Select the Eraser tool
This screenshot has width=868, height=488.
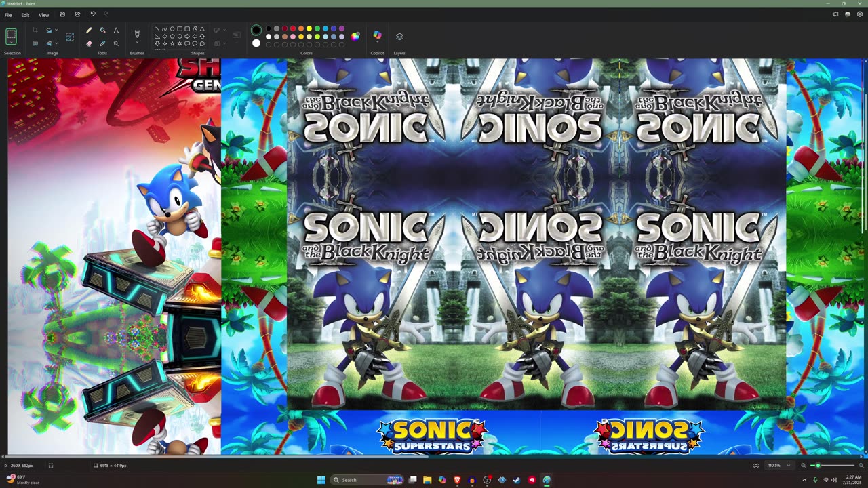click(x=89, y=43)
